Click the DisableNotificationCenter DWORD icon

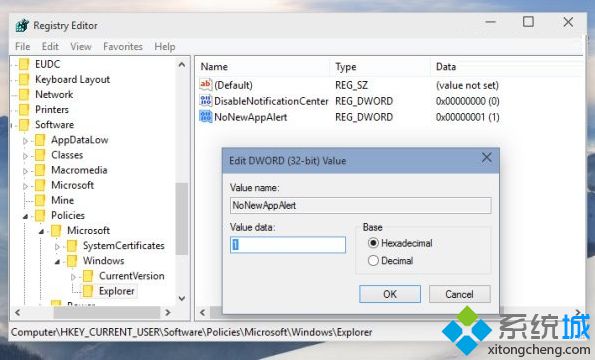point(205,101)
